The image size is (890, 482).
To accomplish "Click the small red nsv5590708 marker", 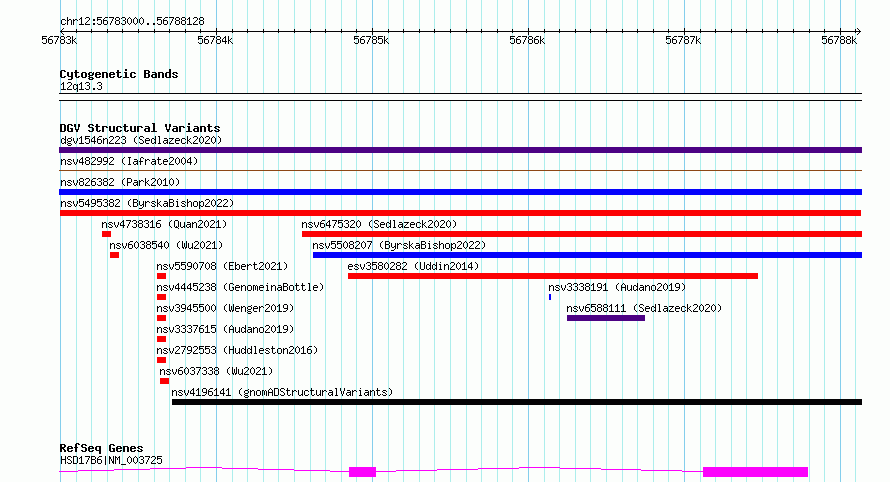I will pyautogui.click(x=161, y=276).
